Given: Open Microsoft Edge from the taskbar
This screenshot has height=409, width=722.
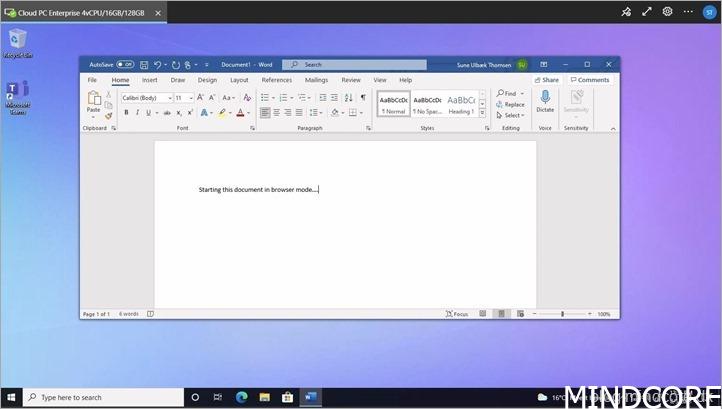Looking at the screenshot, I should tap(241, 397).
